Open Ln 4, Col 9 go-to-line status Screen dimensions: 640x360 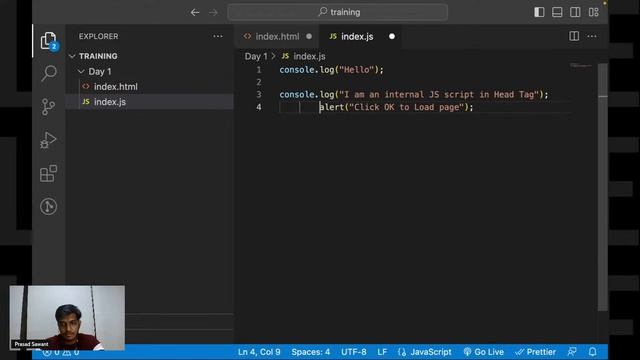pos(259,352)
